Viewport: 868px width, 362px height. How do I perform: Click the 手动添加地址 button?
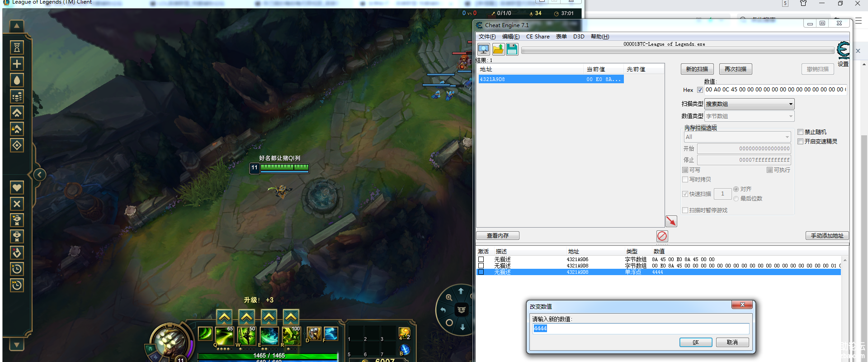pos(827,236)
